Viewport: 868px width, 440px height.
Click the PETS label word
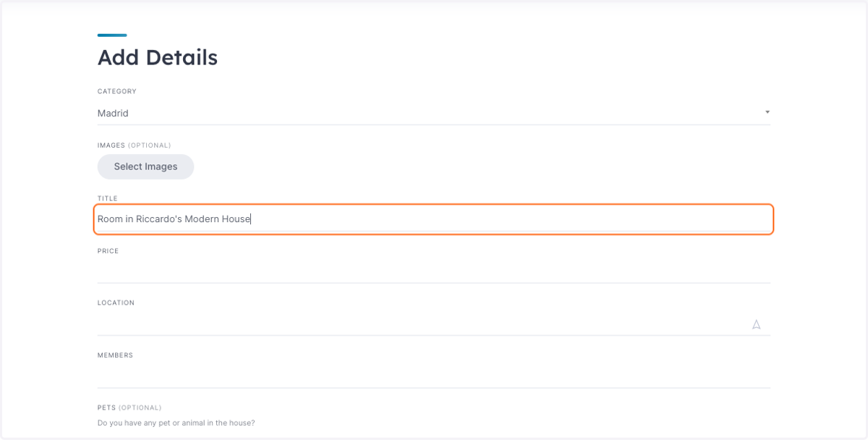(x=106, y=407)
